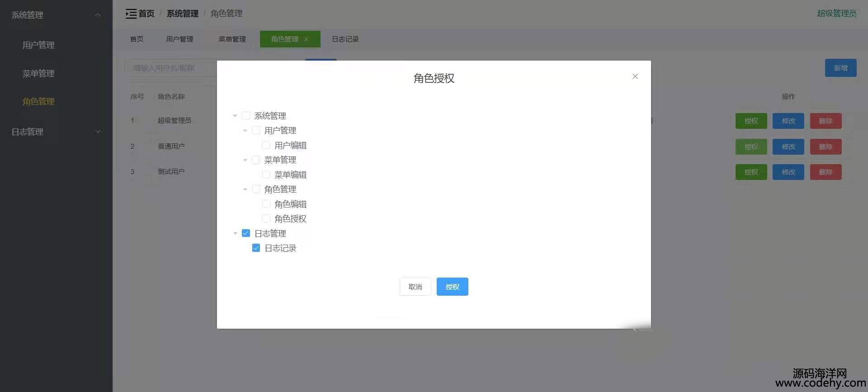Collapse the 角色管理 tree node arrow
This screenshot has width=868, height=392.
(245, 189)
